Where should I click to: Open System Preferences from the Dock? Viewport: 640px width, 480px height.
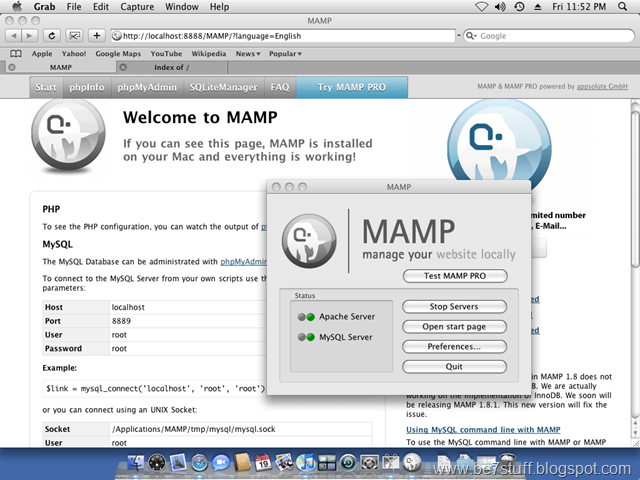[369, 463]
